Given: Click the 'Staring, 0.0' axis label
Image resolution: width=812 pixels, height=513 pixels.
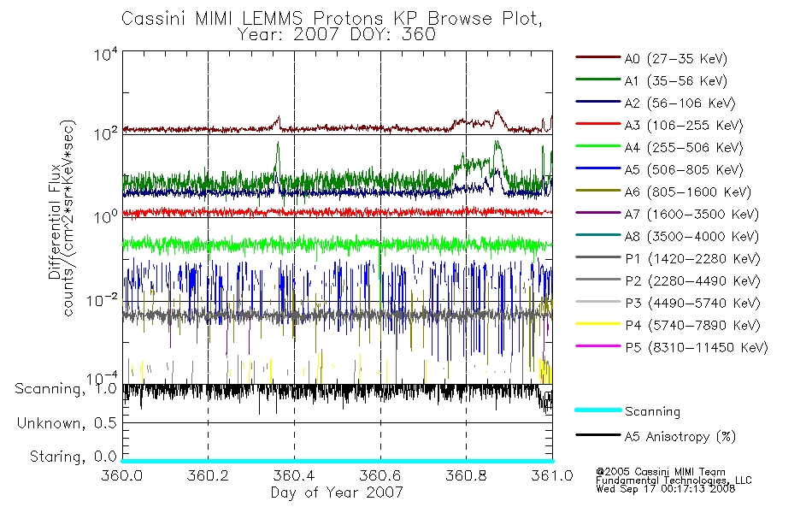Looking at the screenshot, I should [73, 457].
